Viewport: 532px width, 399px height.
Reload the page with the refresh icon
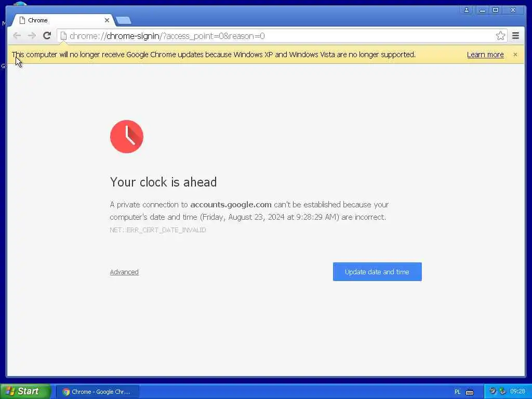tap(47, 36)
